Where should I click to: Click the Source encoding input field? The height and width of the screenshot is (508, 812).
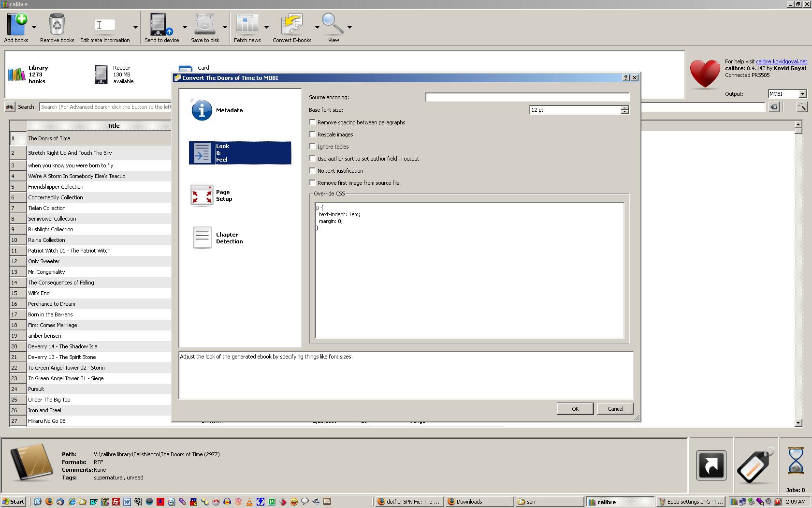527,97
